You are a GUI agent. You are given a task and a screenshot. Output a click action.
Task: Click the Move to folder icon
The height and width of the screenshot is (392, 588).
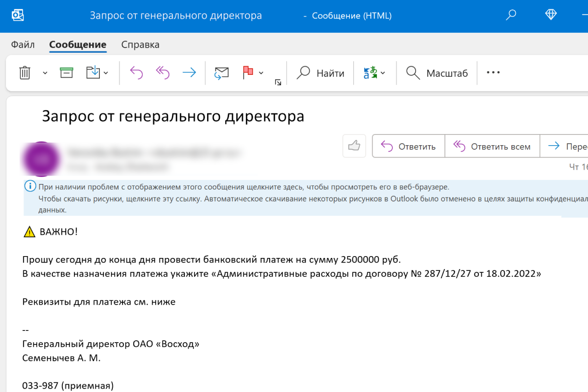(x=93, y=73)
